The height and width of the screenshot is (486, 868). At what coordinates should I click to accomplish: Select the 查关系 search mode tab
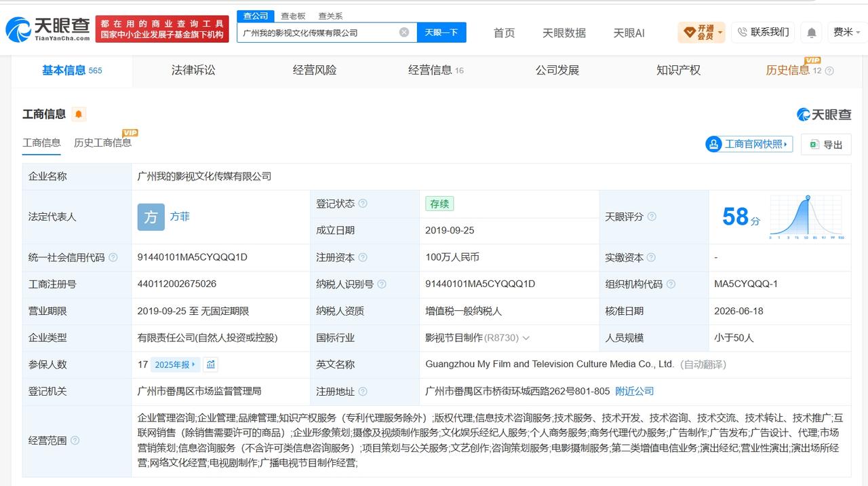(x=330, y=16)
